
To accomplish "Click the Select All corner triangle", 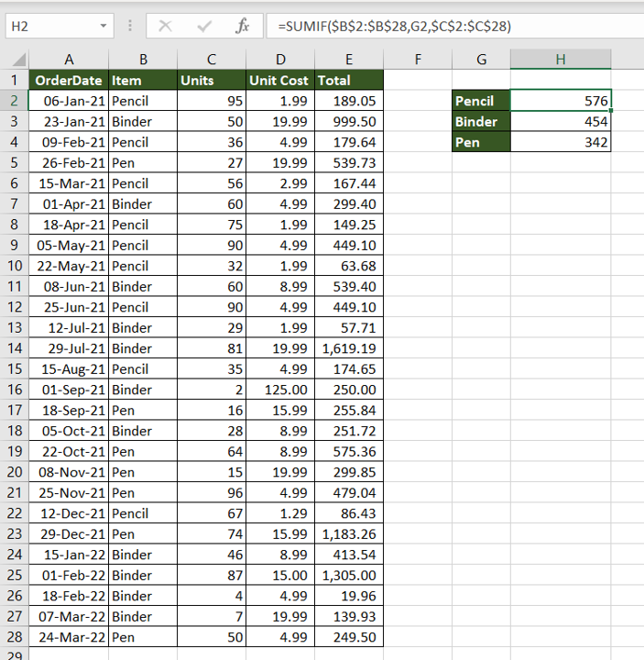I will point(14,60).
